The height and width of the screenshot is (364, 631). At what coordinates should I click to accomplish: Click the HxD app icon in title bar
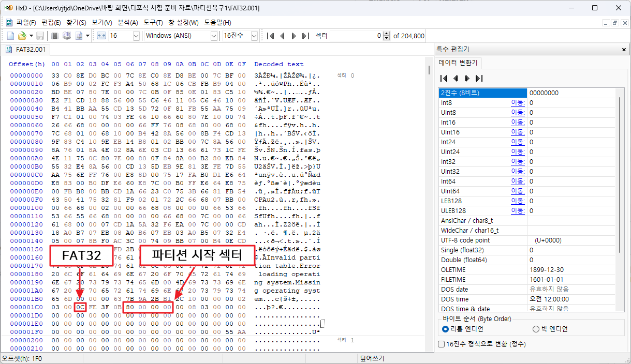click(x=8, y=8)
